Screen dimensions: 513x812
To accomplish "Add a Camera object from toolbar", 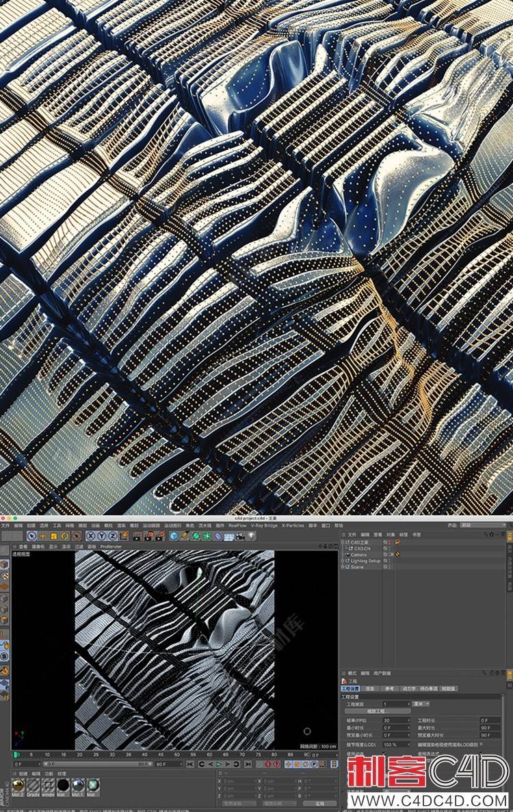I will [x=239, y=536].
